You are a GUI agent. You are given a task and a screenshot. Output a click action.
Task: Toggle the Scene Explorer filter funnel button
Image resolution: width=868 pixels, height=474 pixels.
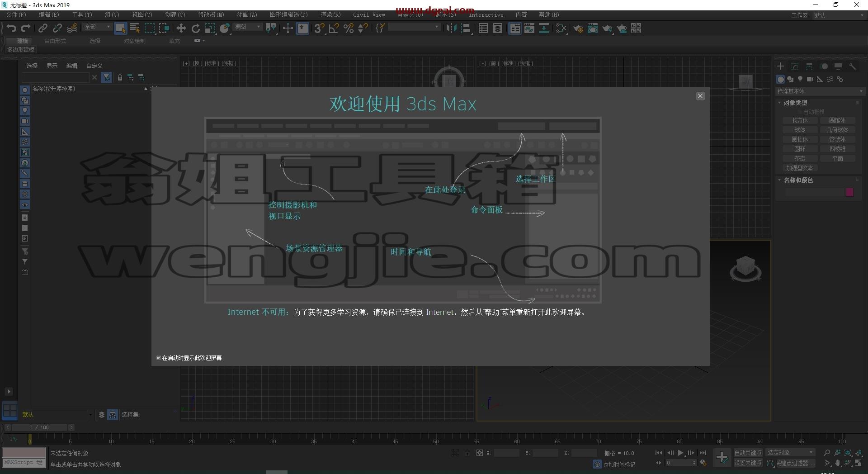coord(106,77)
